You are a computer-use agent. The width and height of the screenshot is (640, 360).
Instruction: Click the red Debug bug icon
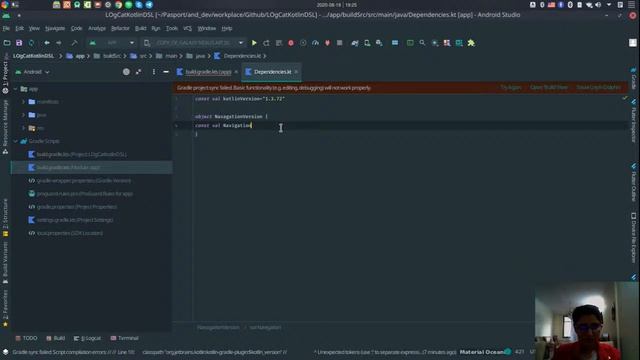point(291,43)
